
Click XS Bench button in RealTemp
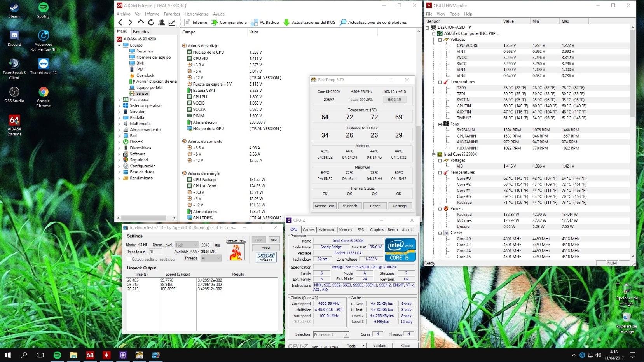tap(349, 206)
